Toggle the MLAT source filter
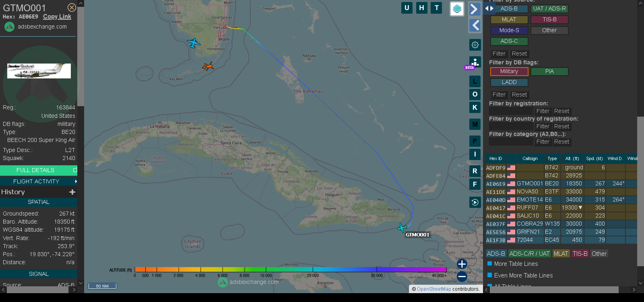This screenshot has height=302, width=644. coord(509,19)
